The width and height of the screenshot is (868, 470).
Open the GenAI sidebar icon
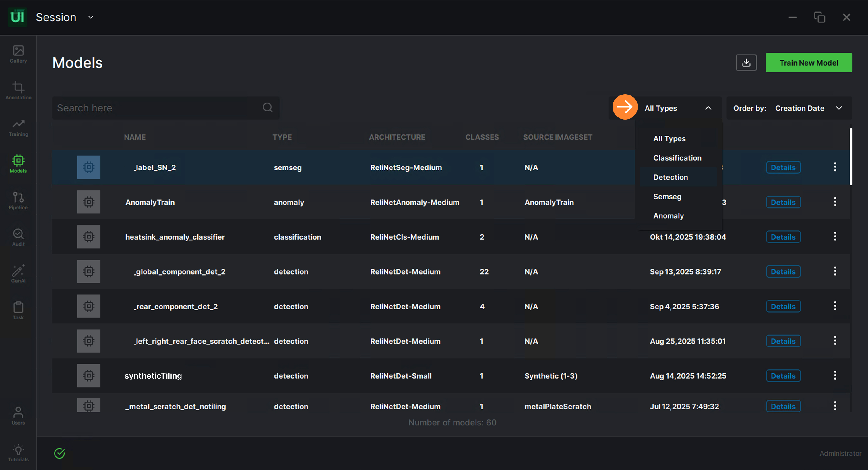(18, 274)
